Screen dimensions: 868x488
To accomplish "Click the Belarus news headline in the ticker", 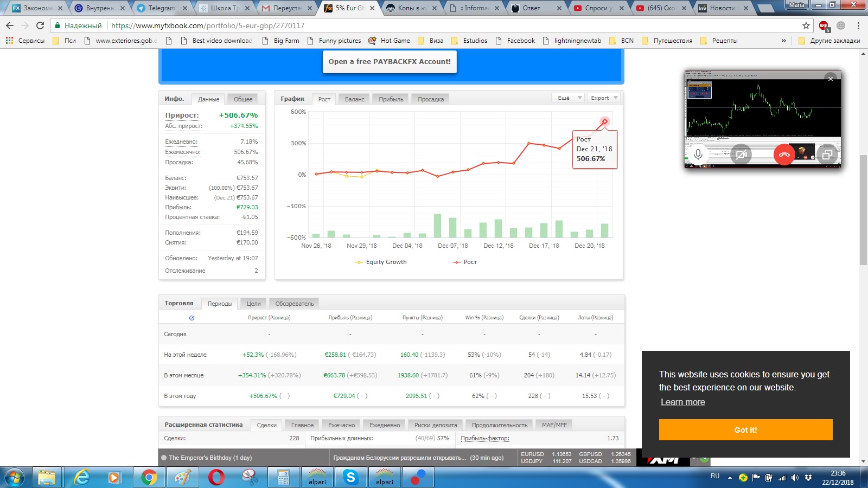I will [x=399, y=458].
